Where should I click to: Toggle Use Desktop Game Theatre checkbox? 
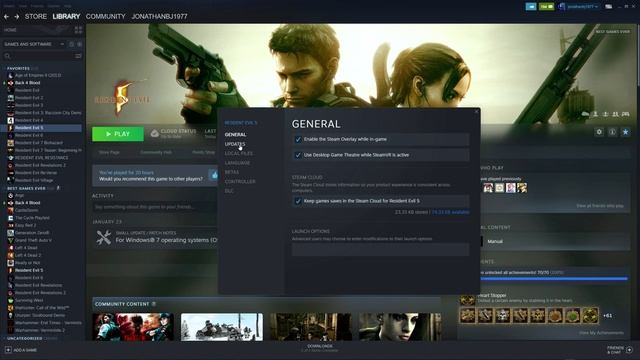pos(298,155)
